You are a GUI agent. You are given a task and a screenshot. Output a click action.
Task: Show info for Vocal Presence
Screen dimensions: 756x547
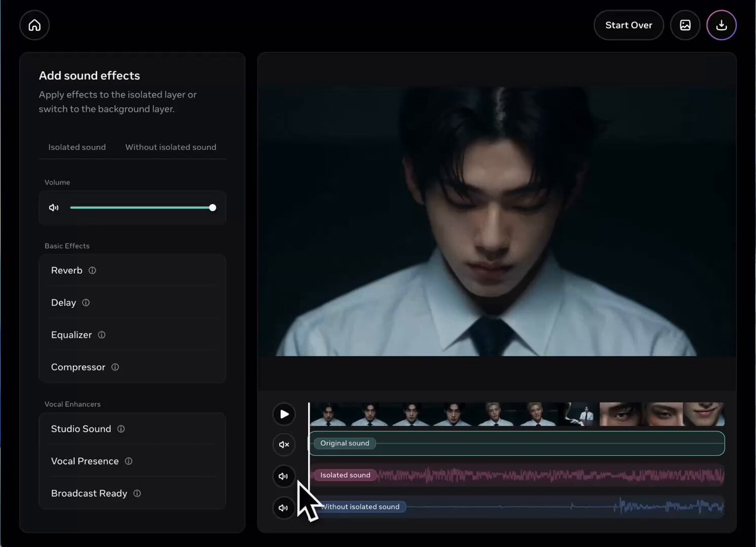click(129, 461)
